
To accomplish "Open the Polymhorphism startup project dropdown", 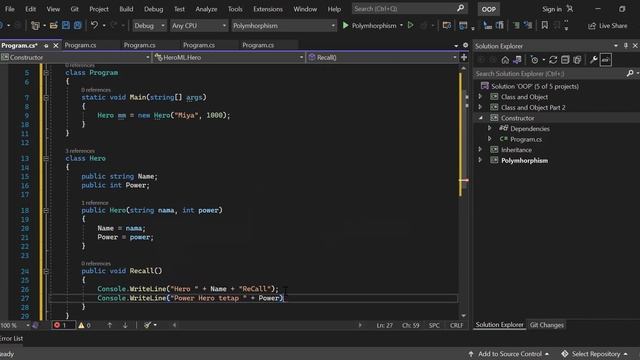I will point(284,26).
